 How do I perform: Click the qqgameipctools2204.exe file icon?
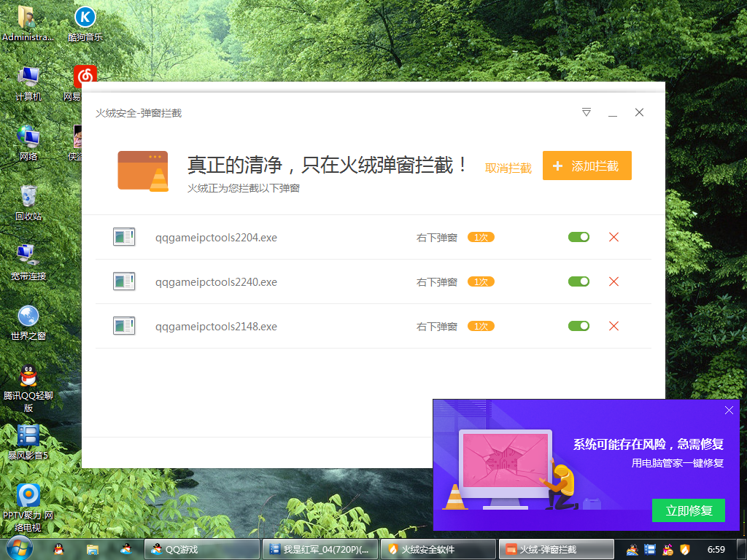pos(124,236)
